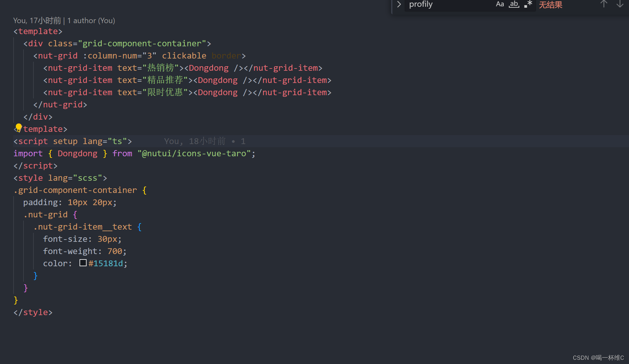The image size is (629, 364).
Task: Click inline blame annotation on script line
Action: point(204,141)
